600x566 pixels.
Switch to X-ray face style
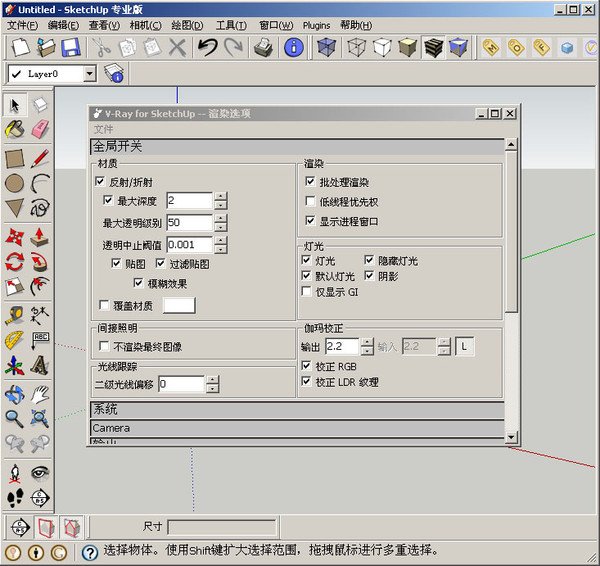tap(326, 48)
